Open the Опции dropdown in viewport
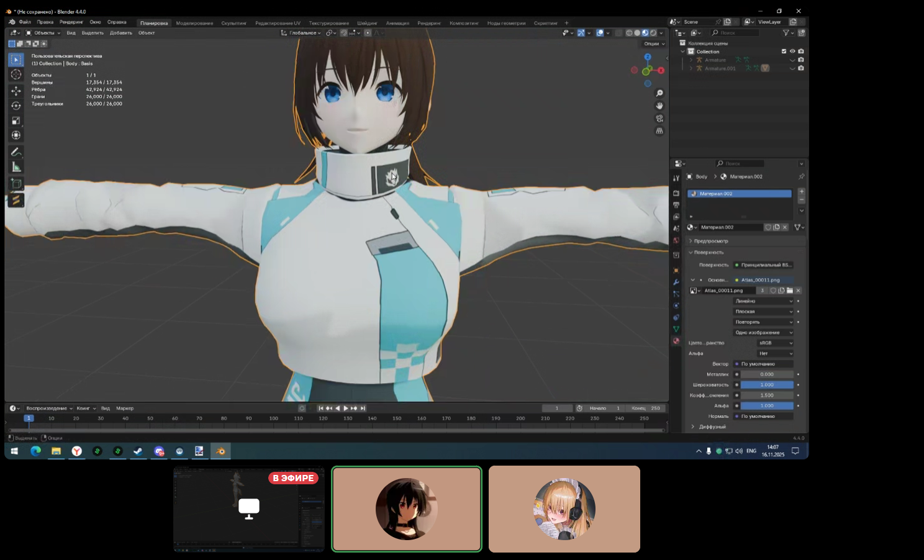The image size is (924, 560). point(654,43)
